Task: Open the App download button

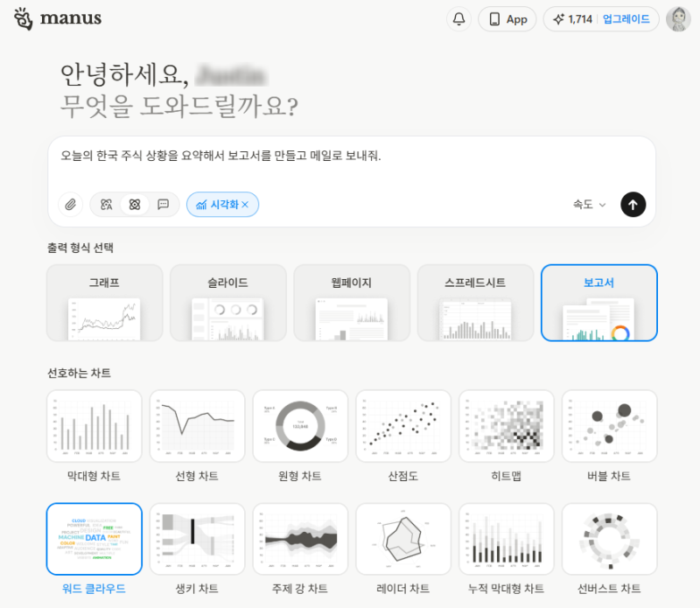Action: pos(507,19)
